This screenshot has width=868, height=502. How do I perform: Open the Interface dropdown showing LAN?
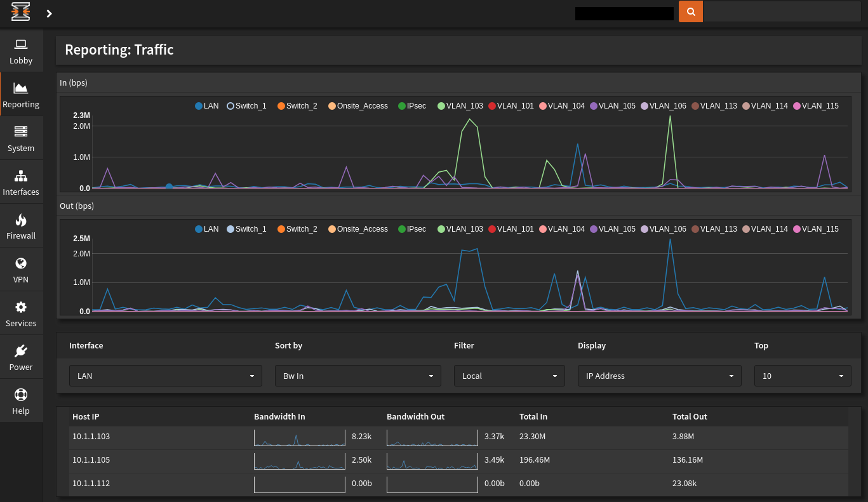165,376
